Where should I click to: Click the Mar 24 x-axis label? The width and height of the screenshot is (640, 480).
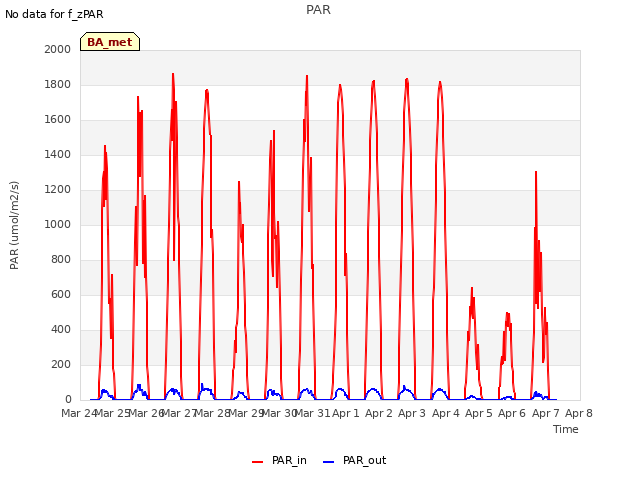click(79, 413)
